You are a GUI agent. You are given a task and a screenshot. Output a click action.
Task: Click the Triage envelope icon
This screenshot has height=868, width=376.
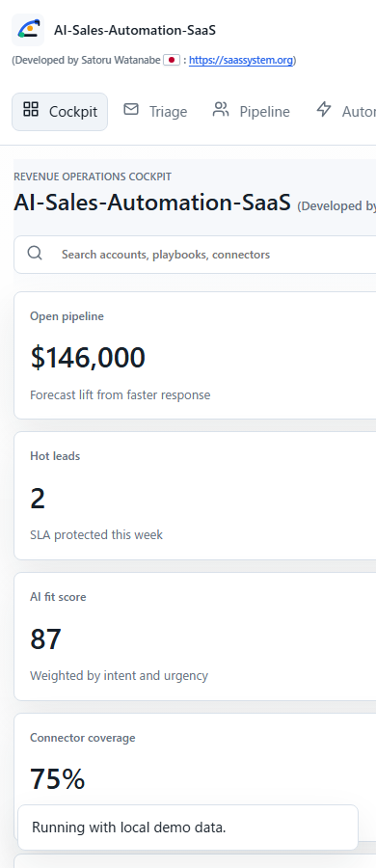click(131, 109)
